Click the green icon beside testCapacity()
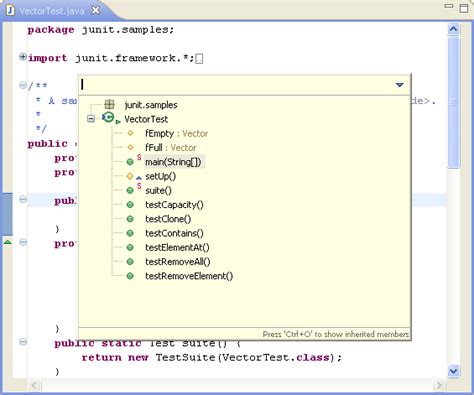The height and width of the screenshot is (395, 474). click(130, 205)
